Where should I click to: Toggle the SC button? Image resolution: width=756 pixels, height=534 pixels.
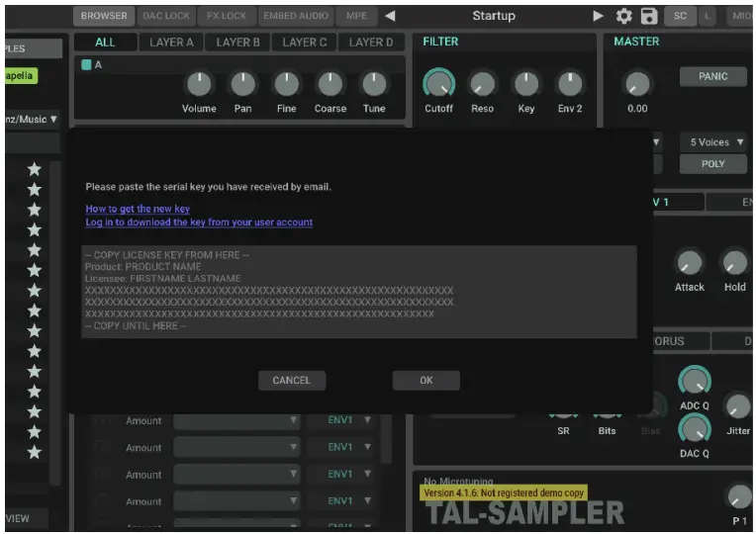680,16
